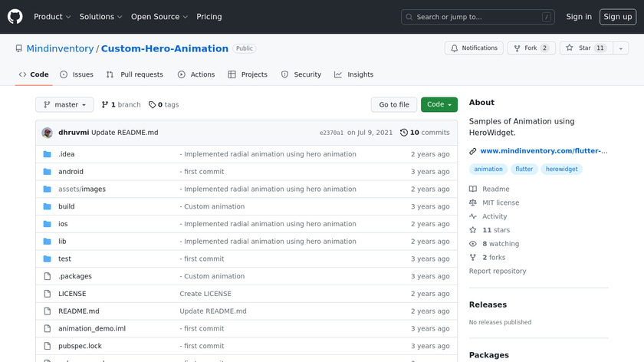The width and height of the screenshot is (644, 362).
Task: Open commit hash e2370a1
Action: 331,133
